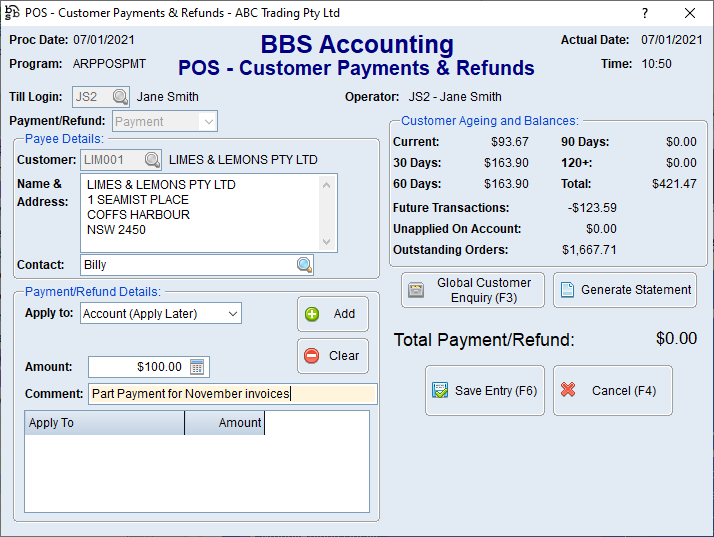Open the Payment/Refund type dropdown
714x537 pixels.
[x=208, y=121]
